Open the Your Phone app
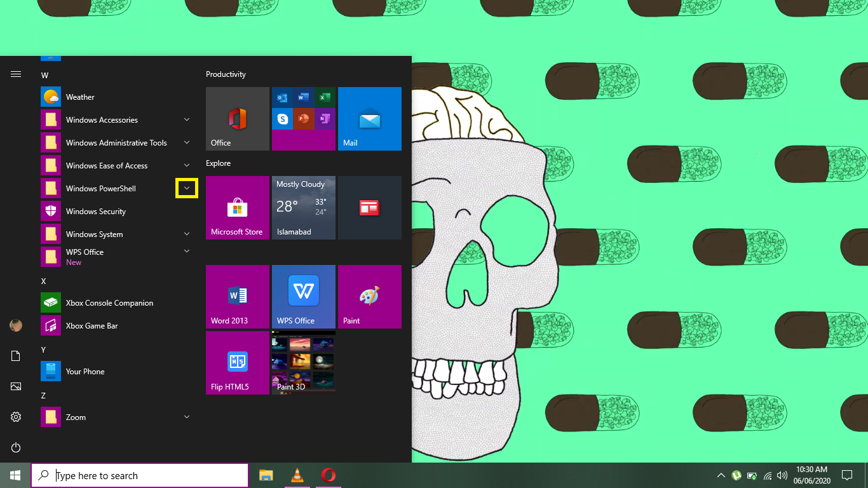 click(x=85, y=371)
